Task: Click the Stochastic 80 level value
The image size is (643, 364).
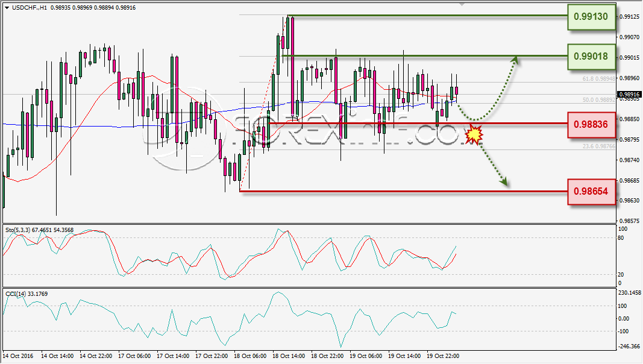Action: click(621, 238)
